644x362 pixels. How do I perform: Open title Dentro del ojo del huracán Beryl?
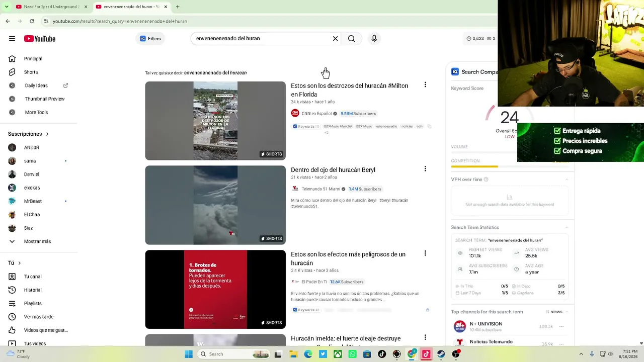click(333, 170)
